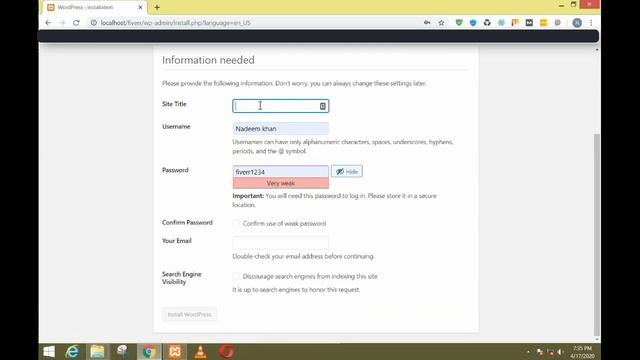Screen dimensions: 640x360
Task: Switch to Chrome in the taskbar
Action: (149, 351)
